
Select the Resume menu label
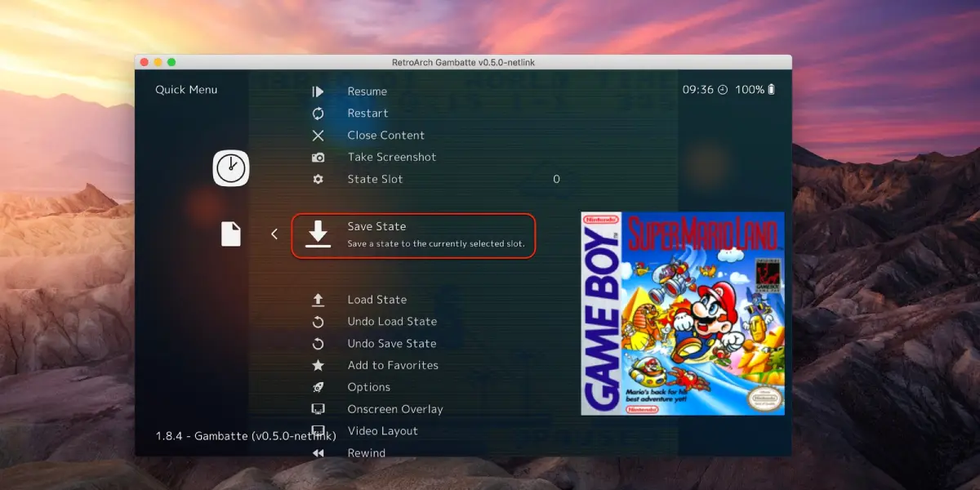(367, 91)
